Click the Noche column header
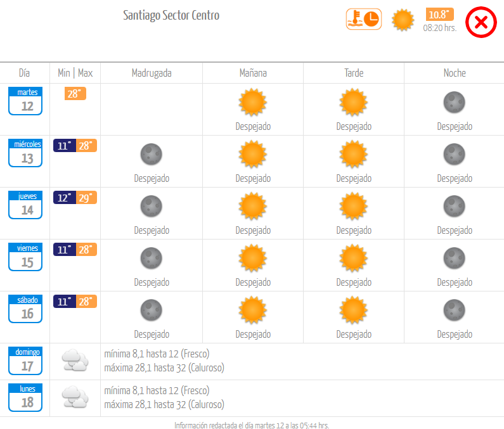This screenshot has width=504, height=429. point(455,73)
